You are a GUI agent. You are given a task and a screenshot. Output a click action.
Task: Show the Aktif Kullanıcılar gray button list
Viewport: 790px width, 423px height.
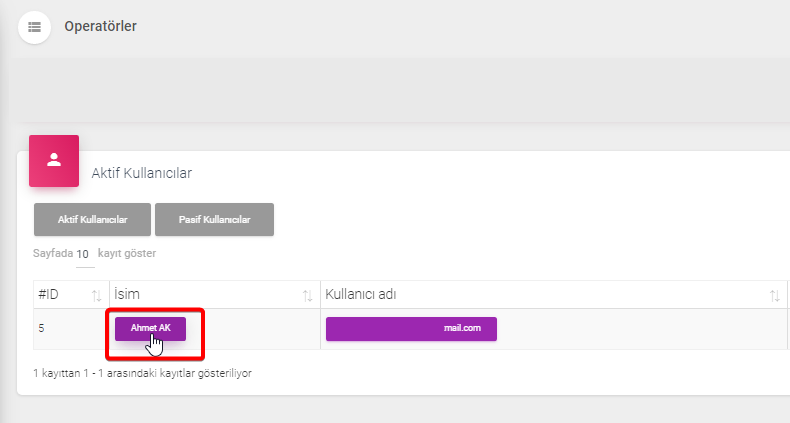(92, 220)
